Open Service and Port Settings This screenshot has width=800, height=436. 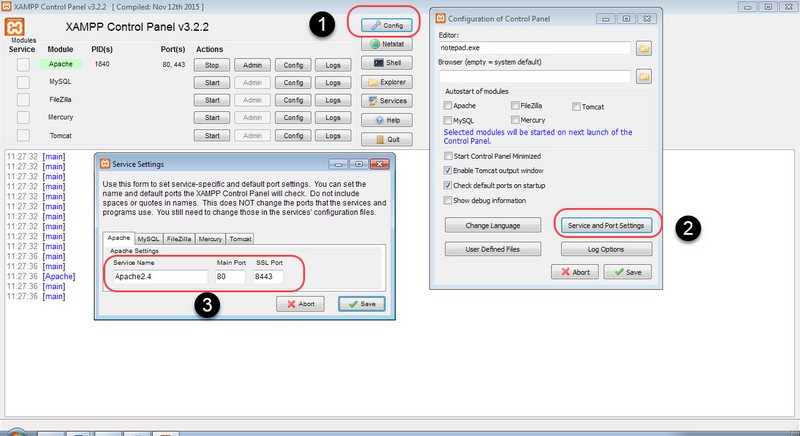pos(606,225)
